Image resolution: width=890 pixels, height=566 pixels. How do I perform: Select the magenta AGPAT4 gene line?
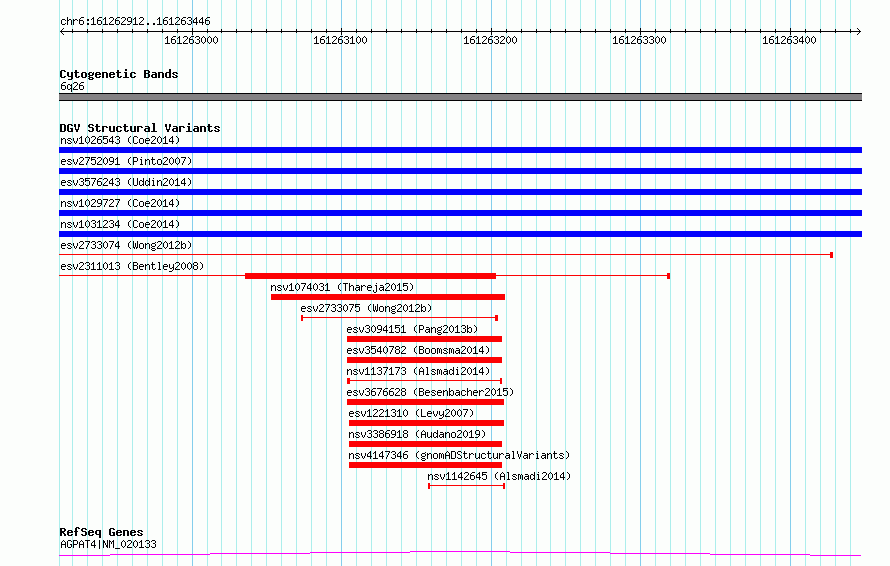click(460, 553)
